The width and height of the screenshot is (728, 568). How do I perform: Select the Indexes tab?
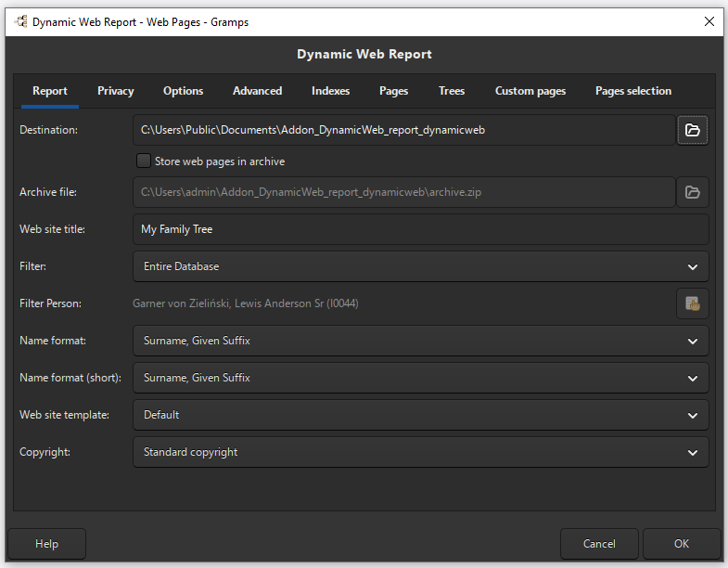pos(330,91)
